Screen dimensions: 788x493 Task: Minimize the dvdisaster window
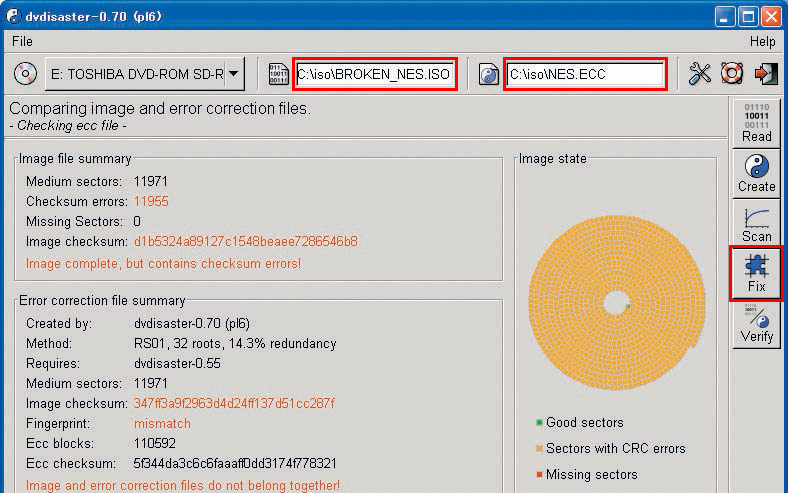724,17
